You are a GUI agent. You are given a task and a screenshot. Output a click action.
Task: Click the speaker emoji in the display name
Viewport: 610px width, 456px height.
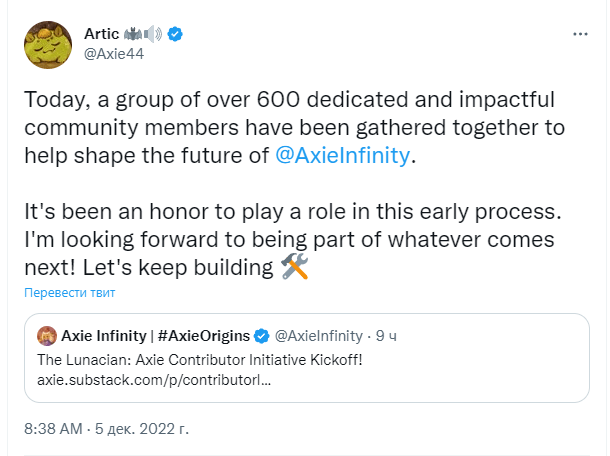153,34
